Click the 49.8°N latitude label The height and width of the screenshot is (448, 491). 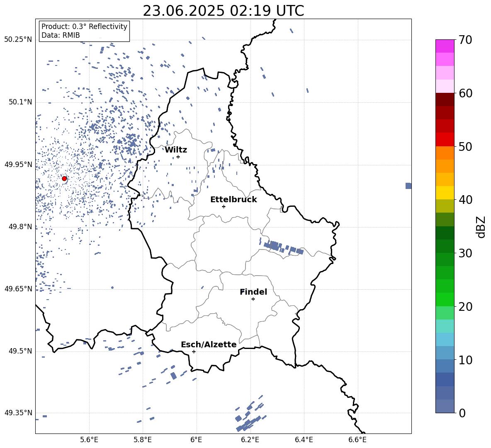tap(20, 227)
